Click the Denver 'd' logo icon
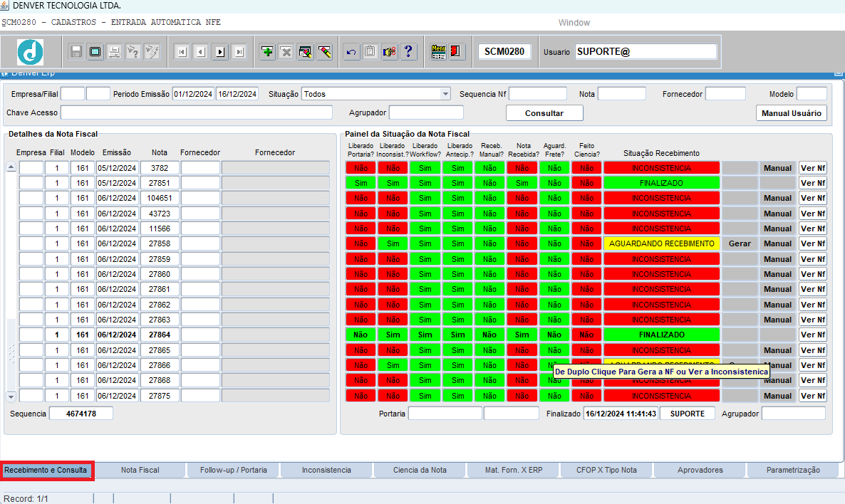Image resolution: width=845 pixels, height=504 pixels. [30, 52]
